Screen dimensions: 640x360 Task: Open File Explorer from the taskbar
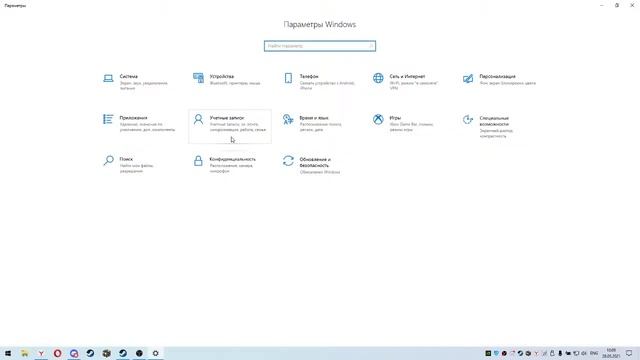24,353
